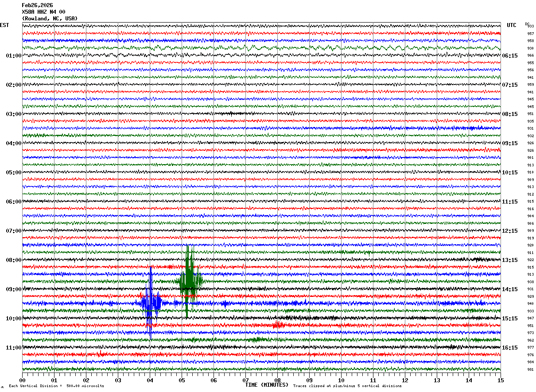Click minute tick label 12 on x-axis
This screenshot has height=392, width=536.
click(x=405, y=380)
